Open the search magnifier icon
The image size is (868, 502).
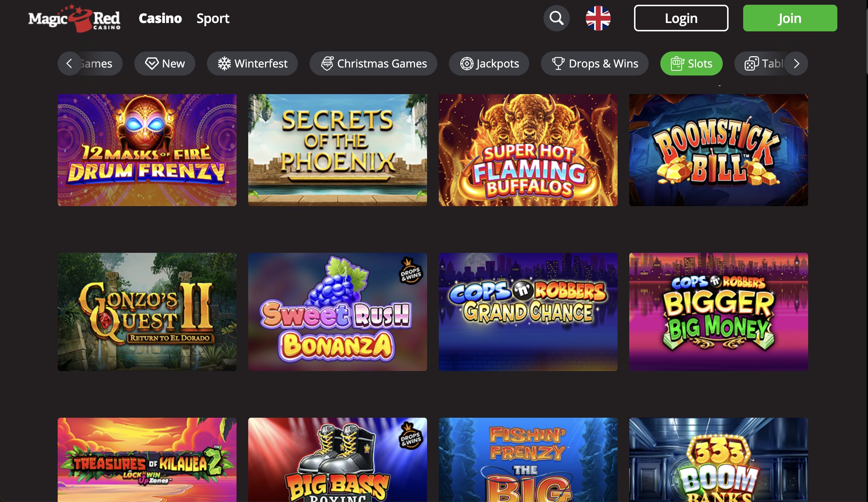point(556,18)
